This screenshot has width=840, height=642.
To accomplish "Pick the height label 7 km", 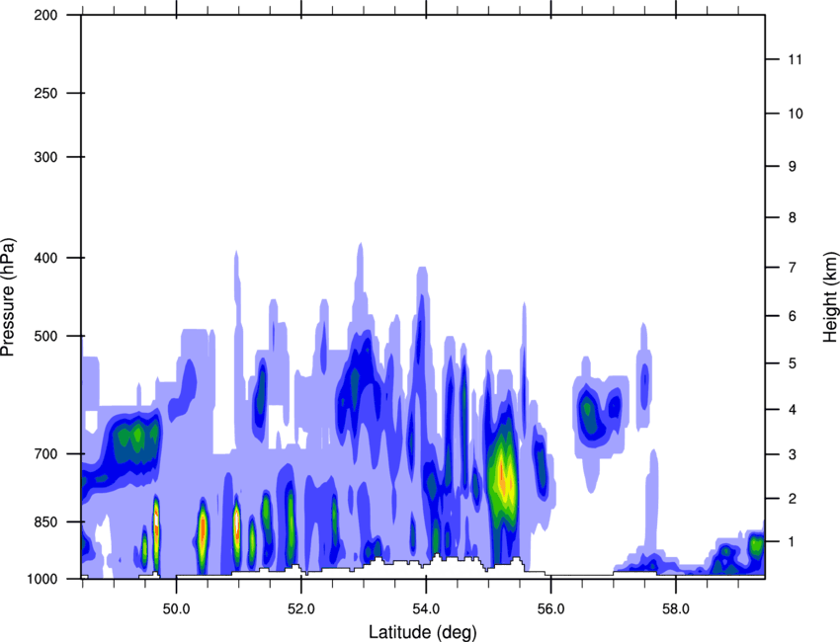I will (x=792, y=268).
